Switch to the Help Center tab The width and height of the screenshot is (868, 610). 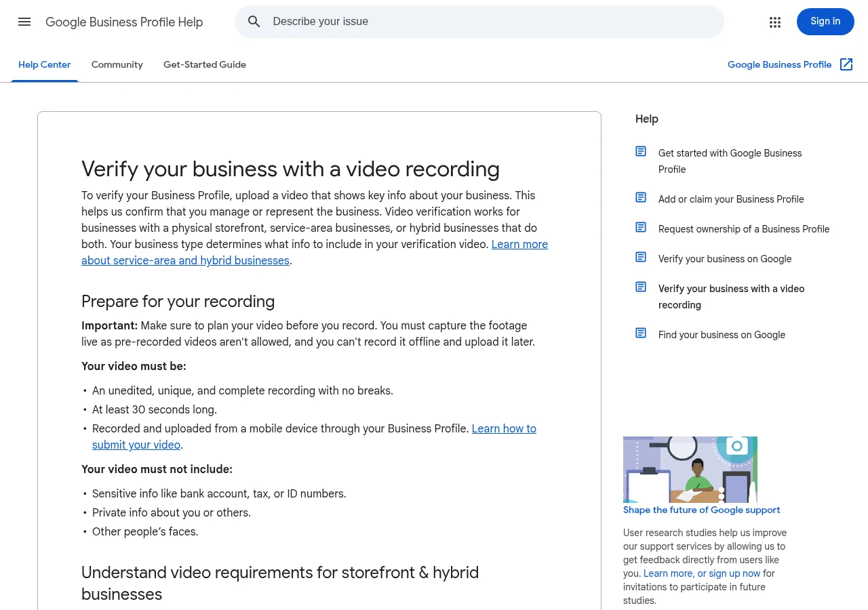[x=45, y=64]
